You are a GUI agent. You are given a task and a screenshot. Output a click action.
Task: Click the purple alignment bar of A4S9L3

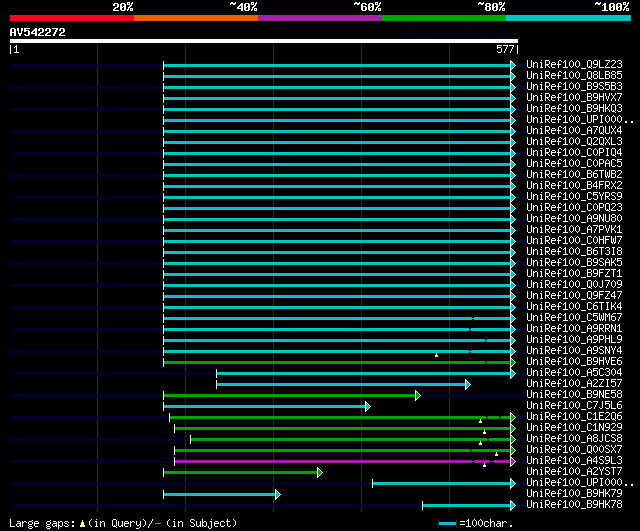[x=342, y=461]
